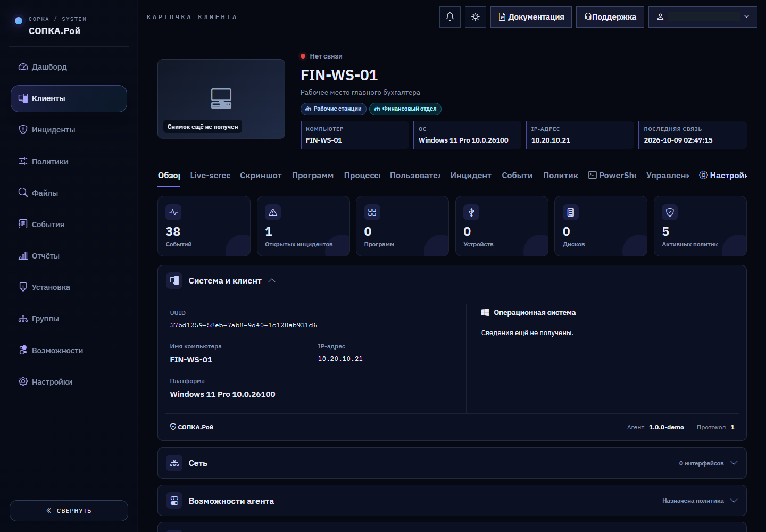This screenshot has width=766, height=532.
Task: Toggle light theme with sun icon
Action: (x=476, y=17)
